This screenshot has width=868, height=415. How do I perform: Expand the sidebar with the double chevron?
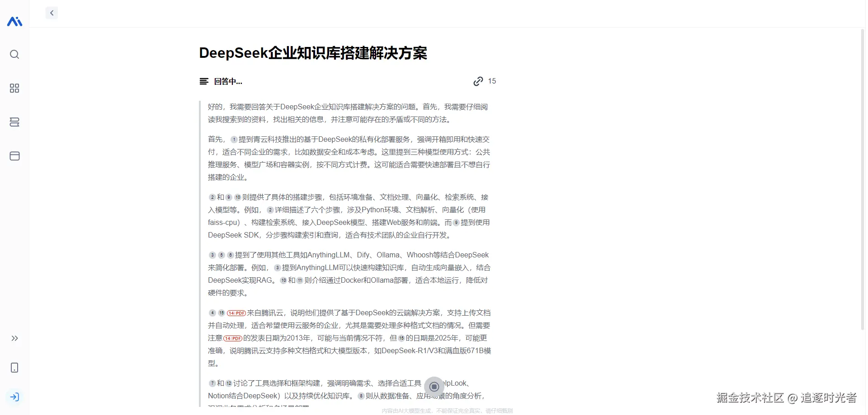tap(14, 338)
